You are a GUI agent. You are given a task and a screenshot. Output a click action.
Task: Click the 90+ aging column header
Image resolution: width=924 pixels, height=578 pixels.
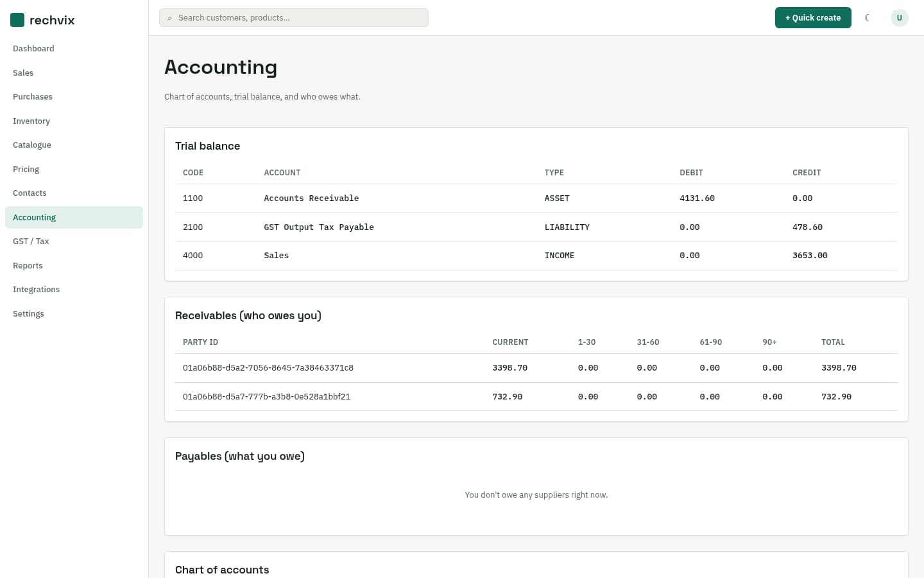pyautogui.click(x=769, y=342)
